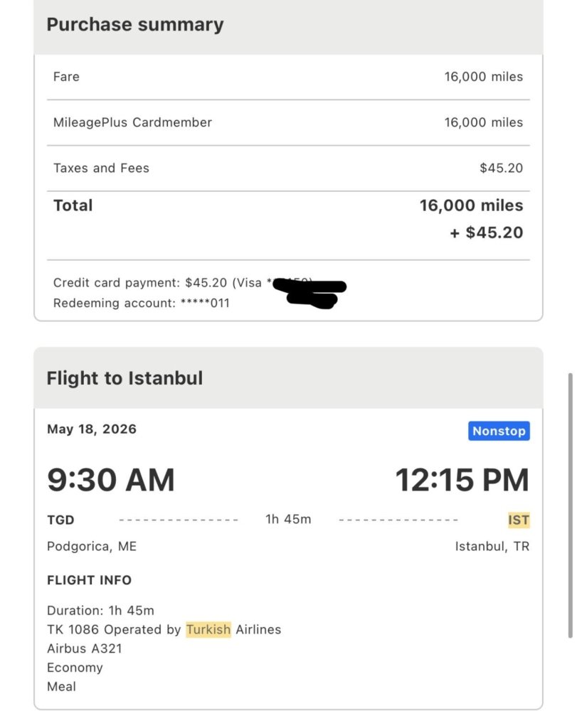Click the MileagePlus Cardmember row label

click(x=132, y=122)
